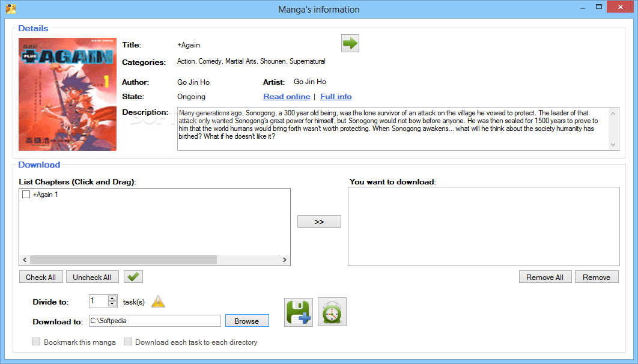Viewport: 638px width, 364px height.
Task: Click the Divide to number field
Action: [x=99, y=301]
